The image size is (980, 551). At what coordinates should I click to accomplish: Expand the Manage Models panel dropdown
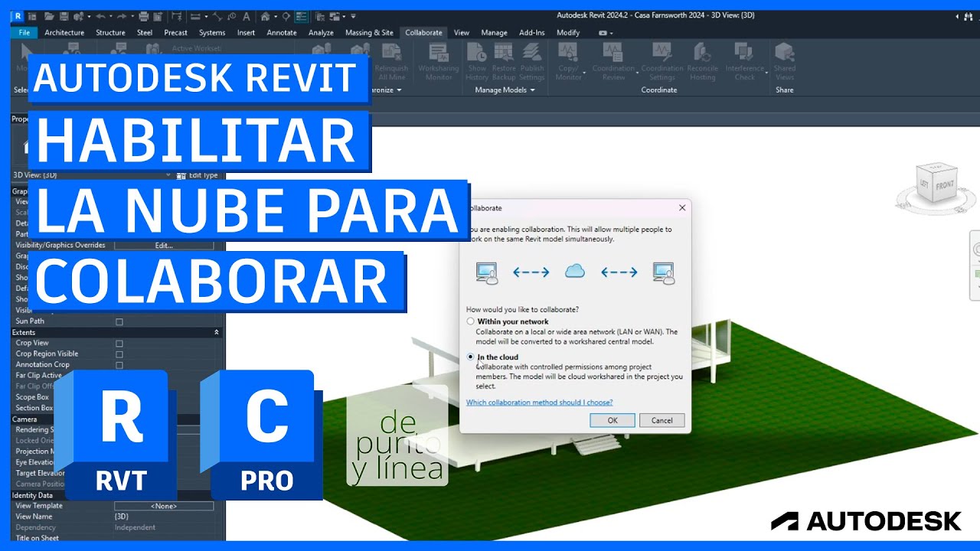coord(532,90)
